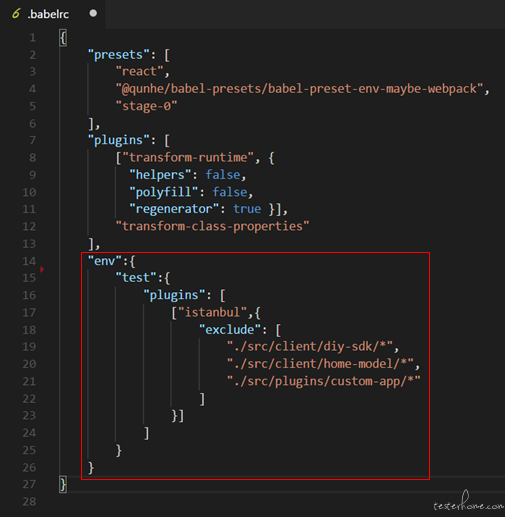Click the "@qunhe/babel-presets/babel-preset-env-maybe-webpack" string

point(299,89)
